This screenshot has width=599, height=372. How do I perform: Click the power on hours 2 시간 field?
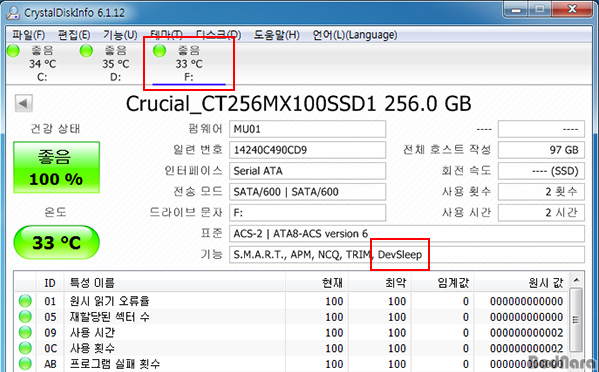(541, 213)
